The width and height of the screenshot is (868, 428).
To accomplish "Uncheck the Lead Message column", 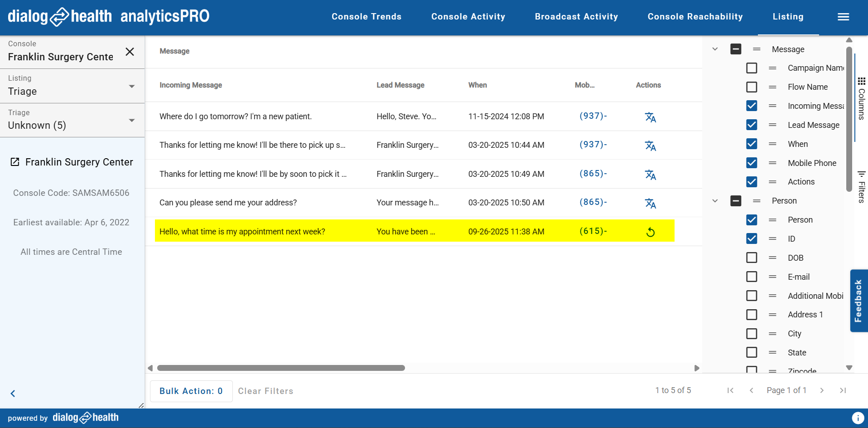I will tap(752, 125).
